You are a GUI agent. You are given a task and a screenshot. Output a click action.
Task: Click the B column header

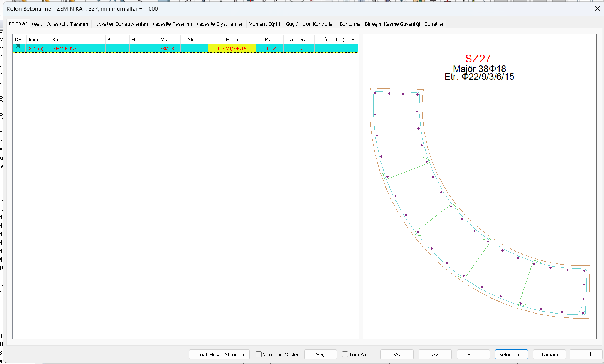tap(117, 39)
